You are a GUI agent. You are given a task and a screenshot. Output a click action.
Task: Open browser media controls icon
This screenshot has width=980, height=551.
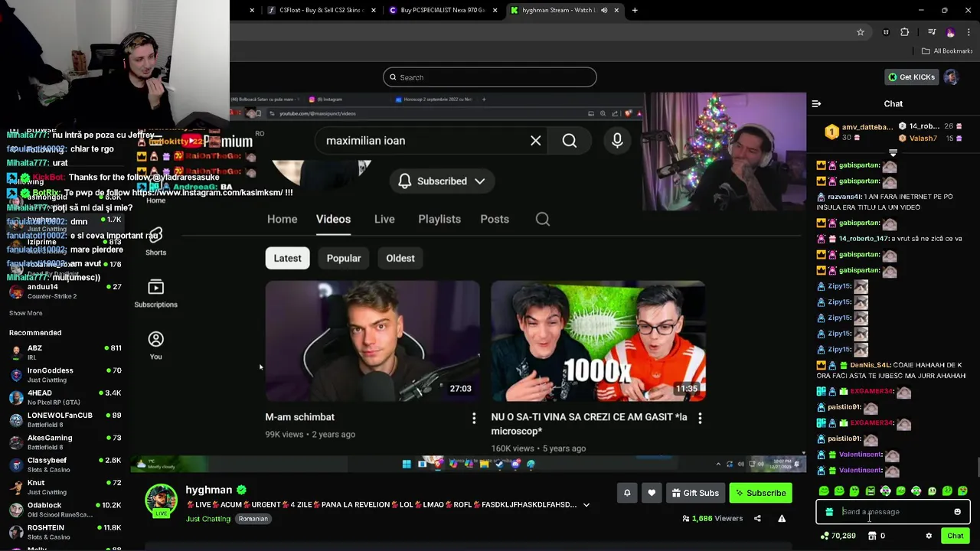click(931, 32)
